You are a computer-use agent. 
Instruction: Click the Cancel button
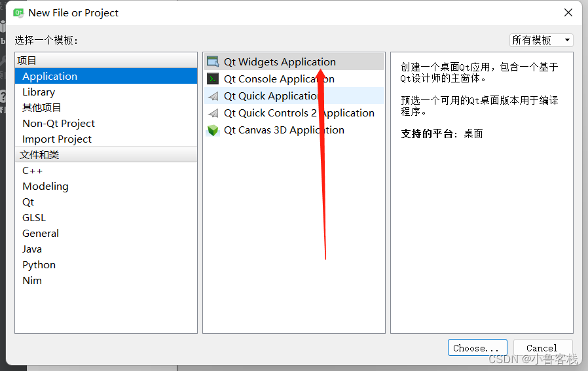pos(542,347)
